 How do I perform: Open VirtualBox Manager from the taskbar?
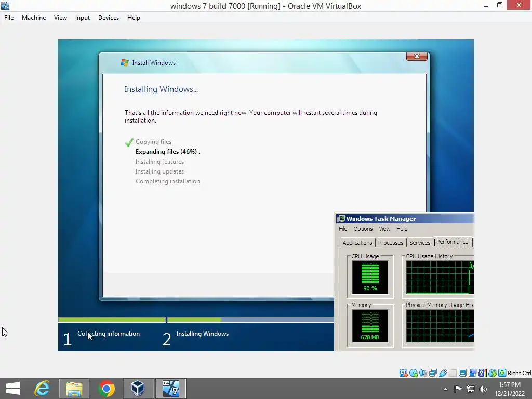coord(138,389)
